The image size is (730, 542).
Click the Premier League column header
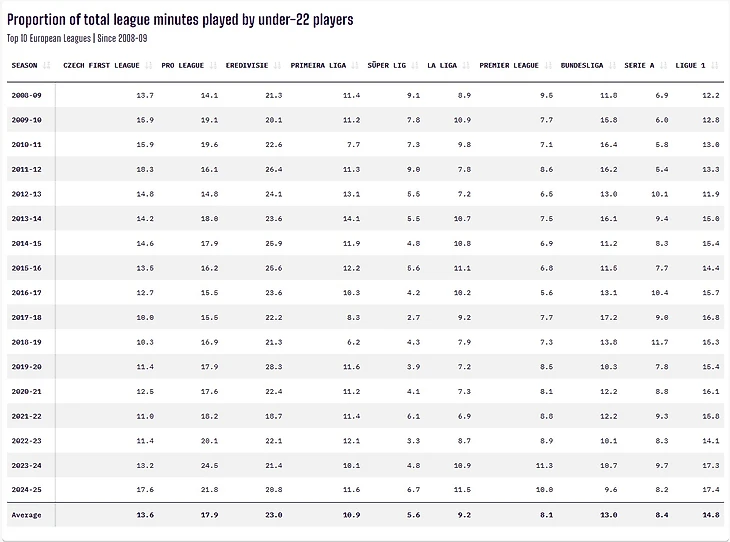[509, 66]
